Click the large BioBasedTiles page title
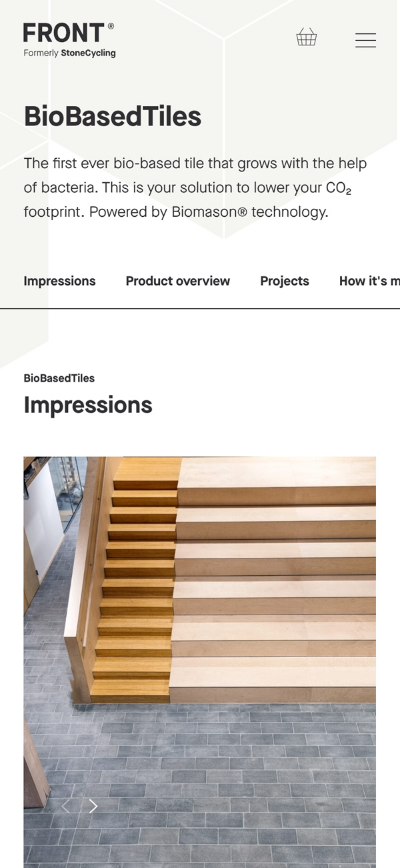Viewport: 400px width, 868px height. point(113,117)
